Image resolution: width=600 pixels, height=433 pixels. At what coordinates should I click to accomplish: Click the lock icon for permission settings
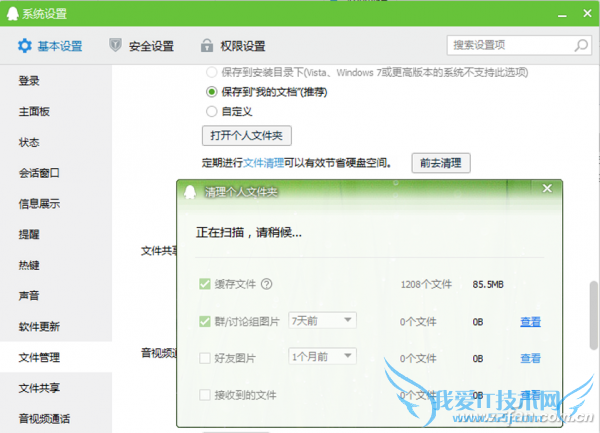point(207,46)
